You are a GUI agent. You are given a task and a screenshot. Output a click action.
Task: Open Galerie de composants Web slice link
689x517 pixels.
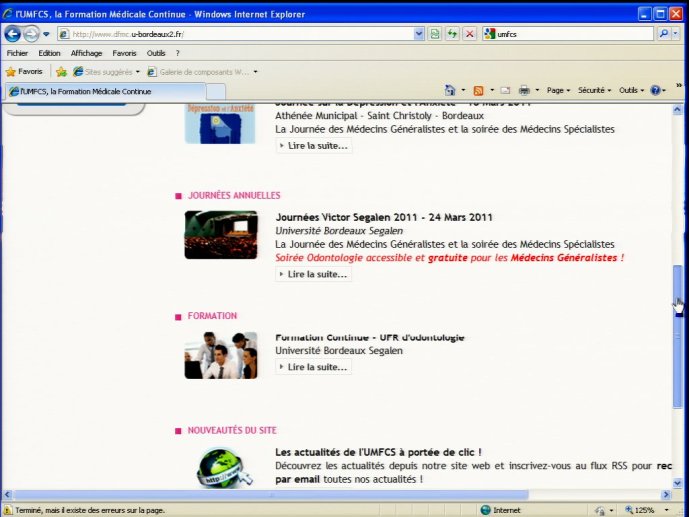[199, 72]
